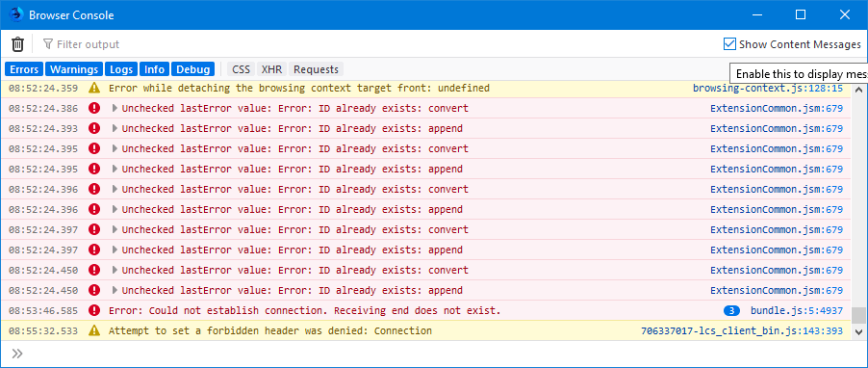Click the scrollbar down arrow
868x368 pixels.
coord(858,332)
